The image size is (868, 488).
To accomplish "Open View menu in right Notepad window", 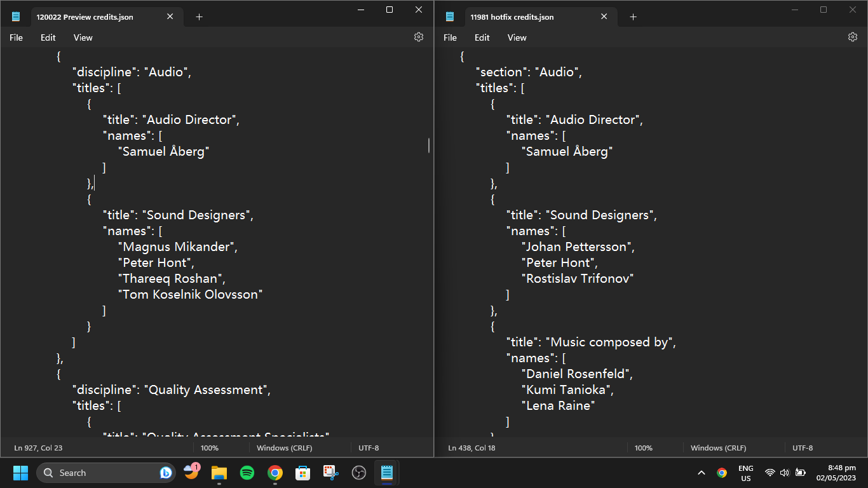I will 517,37.
